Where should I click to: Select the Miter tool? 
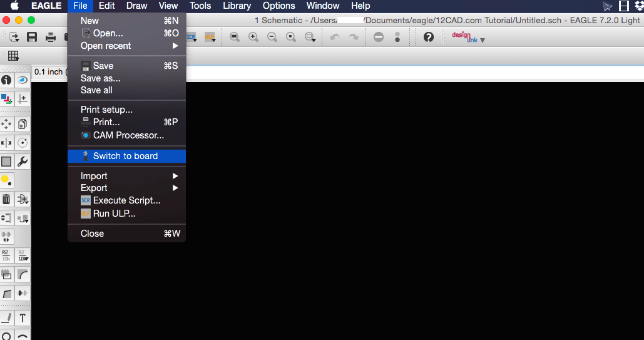[23, 274]
